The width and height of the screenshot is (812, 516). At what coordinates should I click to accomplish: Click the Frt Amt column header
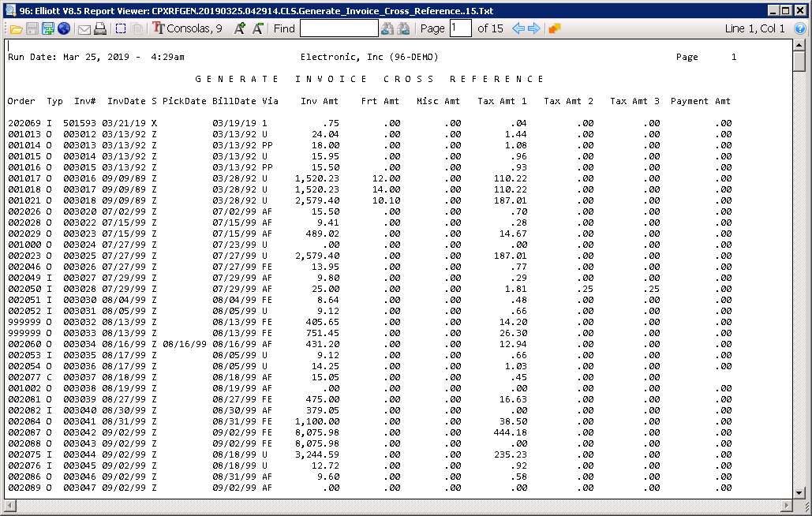coord(380,102)
